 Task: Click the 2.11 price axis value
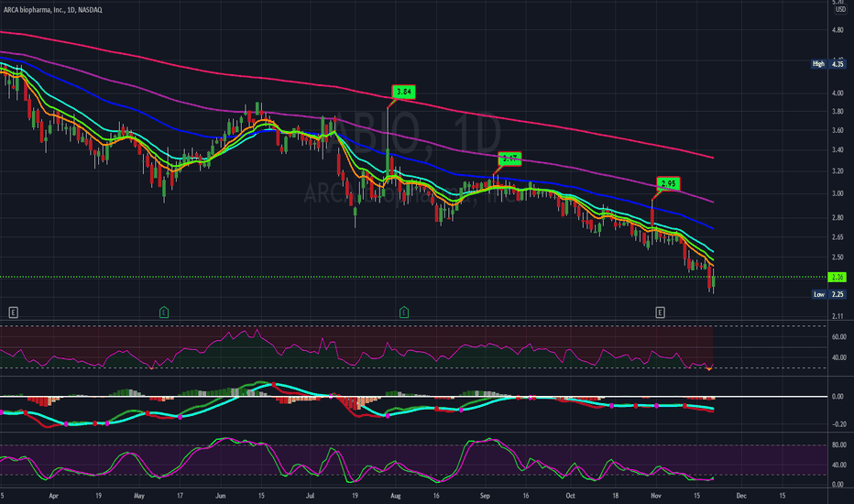click(838, 316)
